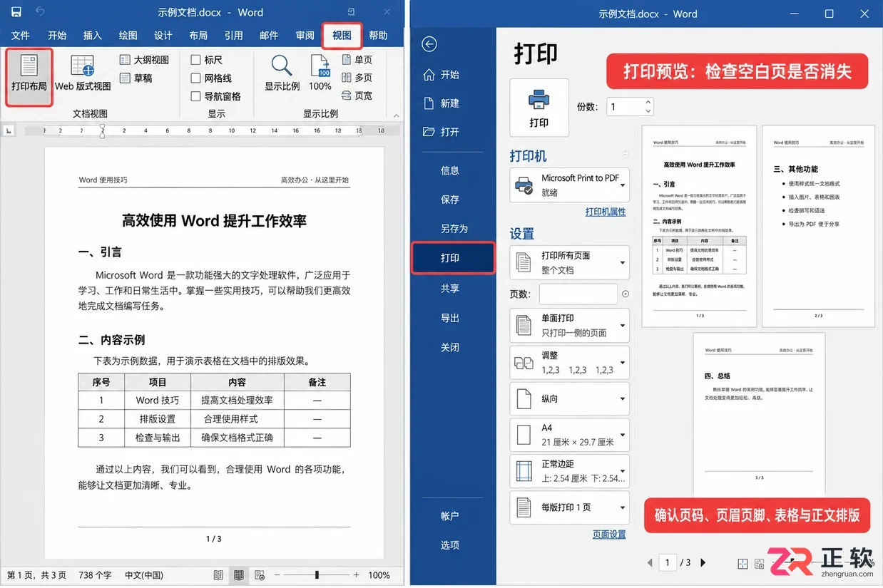Switch to read mode from the status bar
This screenshot has height=588, width=883.
(218, 575)
